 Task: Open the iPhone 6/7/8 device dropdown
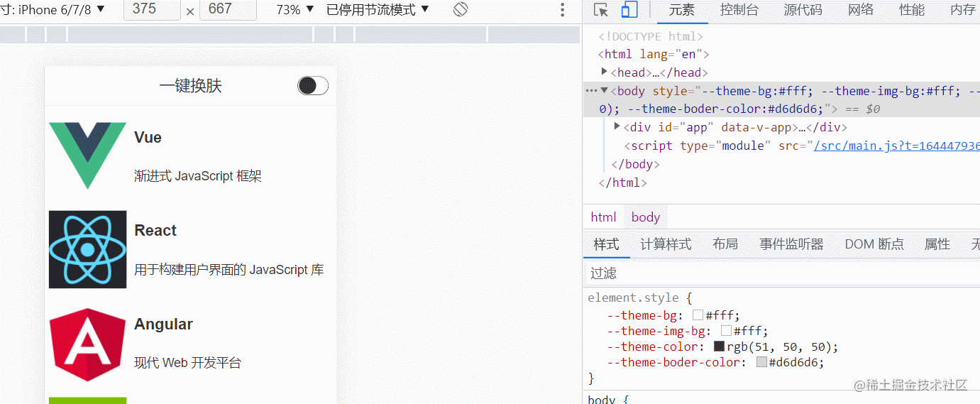53,9
